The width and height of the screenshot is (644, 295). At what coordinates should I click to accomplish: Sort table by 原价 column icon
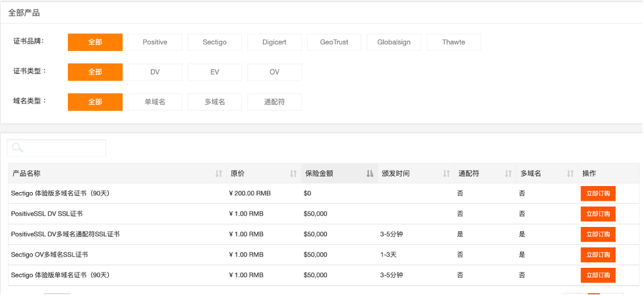[x=293, y=174]
